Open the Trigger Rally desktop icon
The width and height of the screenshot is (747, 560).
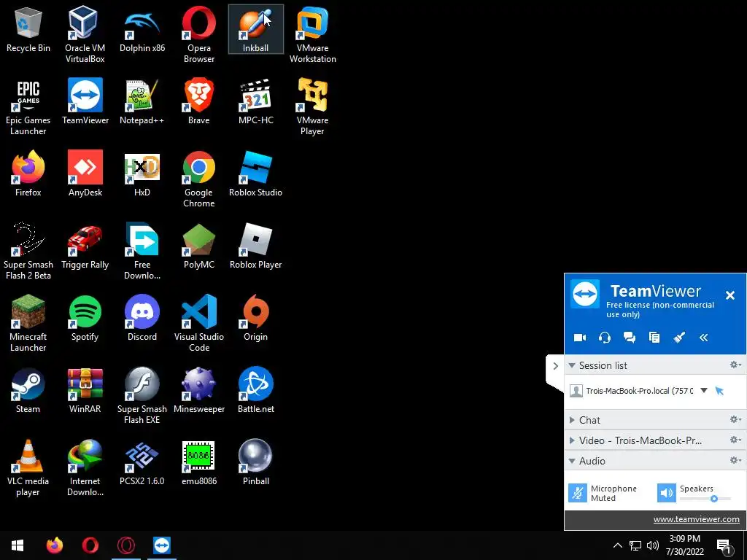[x=85, y=246]
